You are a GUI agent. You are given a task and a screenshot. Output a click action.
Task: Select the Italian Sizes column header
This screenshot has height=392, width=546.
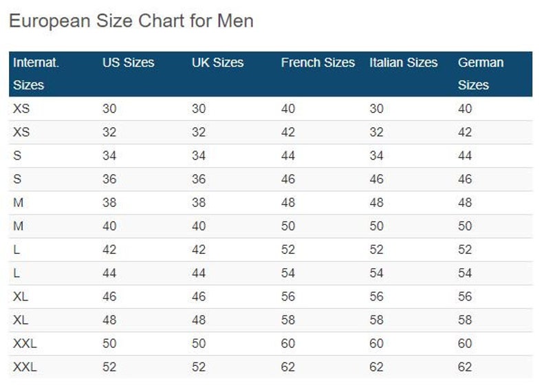pyautogui.click(x=403, y=63)
